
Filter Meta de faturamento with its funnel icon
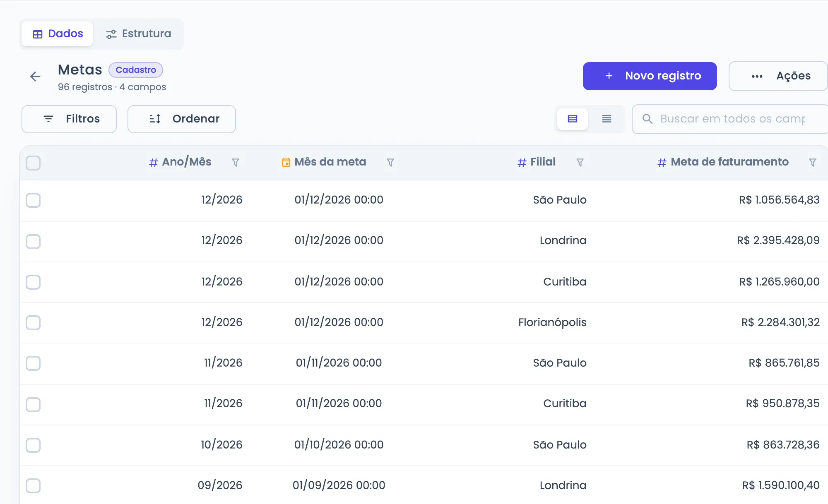point(813,163)
